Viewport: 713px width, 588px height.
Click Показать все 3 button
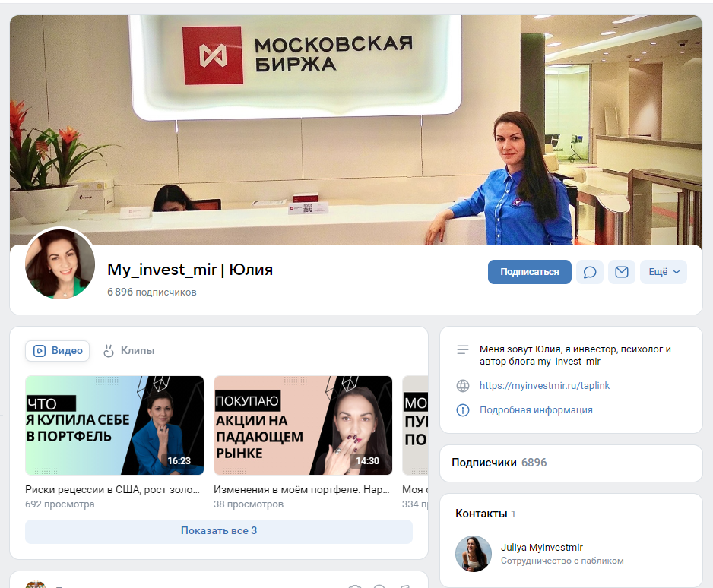pos(219,531)
